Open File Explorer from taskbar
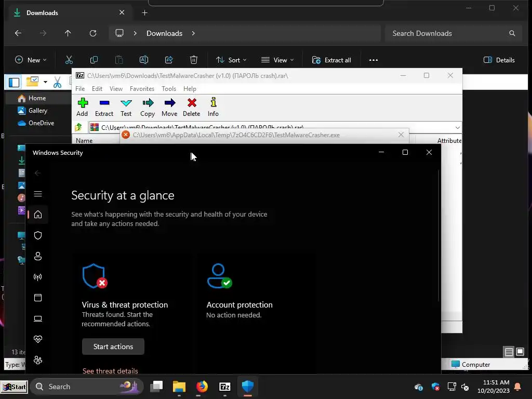 pos(179,387)
